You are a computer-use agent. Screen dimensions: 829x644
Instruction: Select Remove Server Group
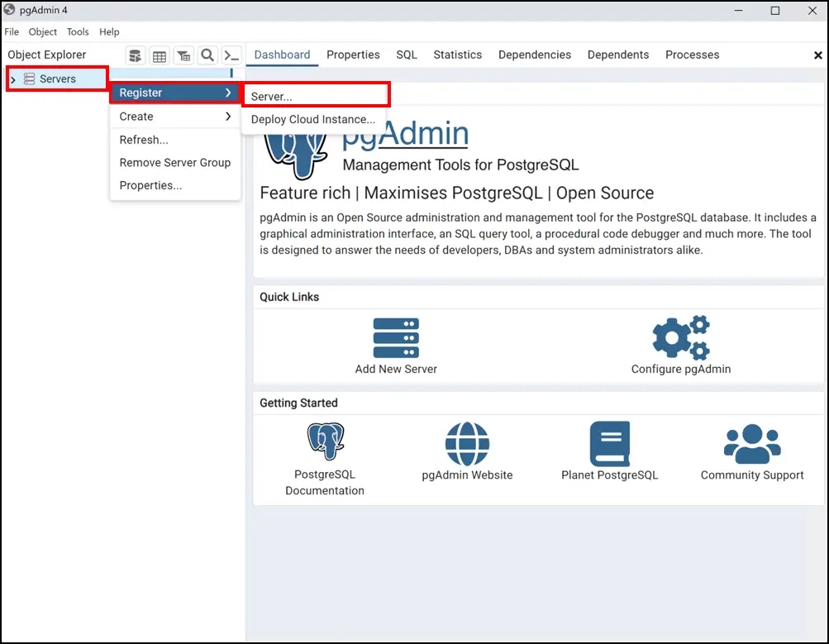click(x=175, y=162)
